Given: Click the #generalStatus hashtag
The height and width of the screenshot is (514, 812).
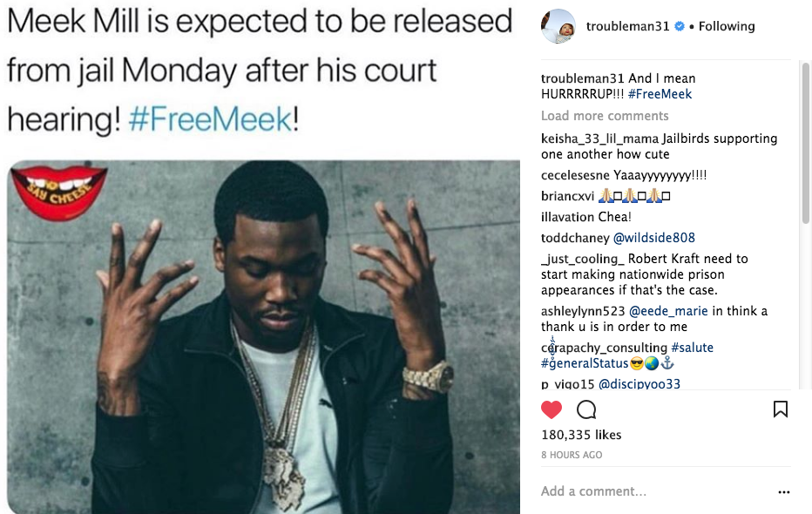Looking at the screenshot, I should tap(585, 363).
